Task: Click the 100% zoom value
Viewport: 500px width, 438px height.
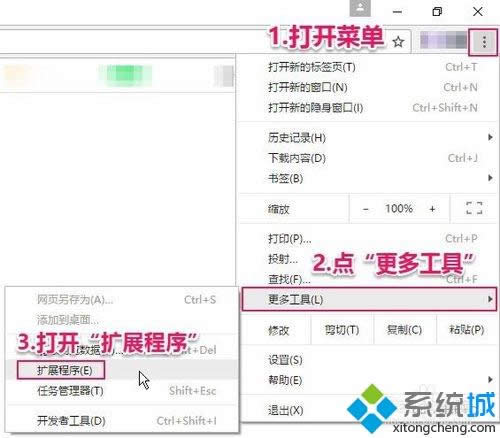Action: (399, 209)
